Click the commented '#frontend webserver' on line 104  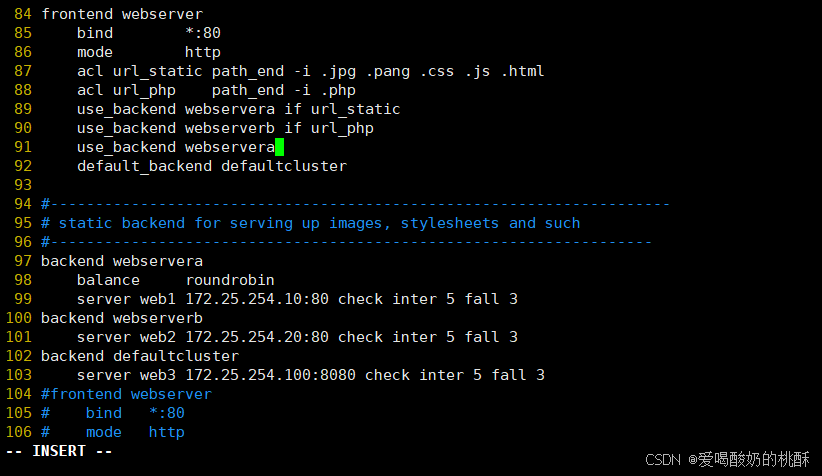[x=126, y=394]
